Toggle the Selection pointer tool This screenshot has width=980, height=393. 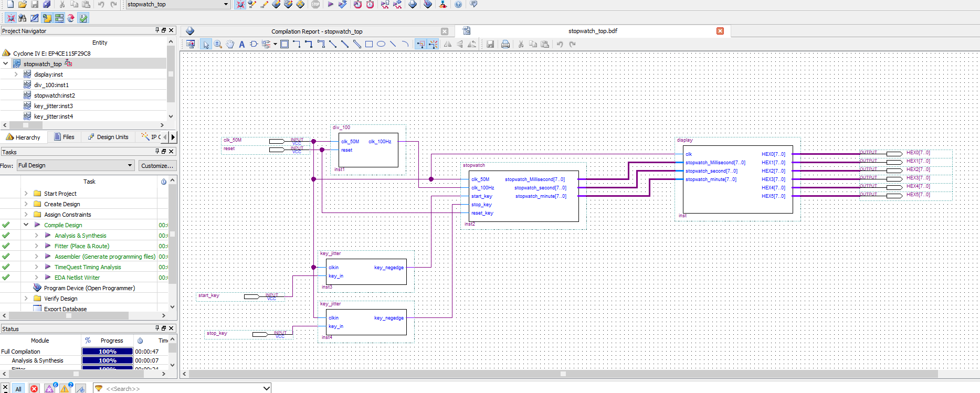click(x=206, y=44)
